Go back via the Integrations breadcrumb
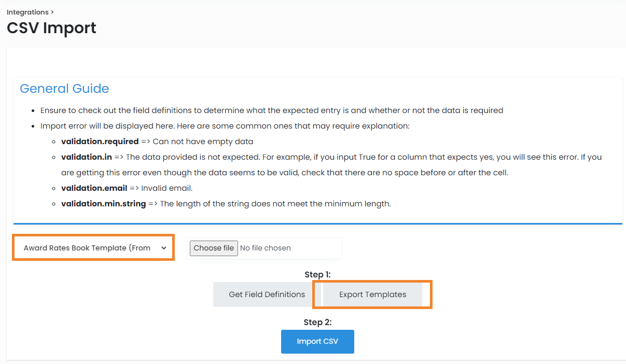This screenshot has height=364, width=626. click(28, 12)
